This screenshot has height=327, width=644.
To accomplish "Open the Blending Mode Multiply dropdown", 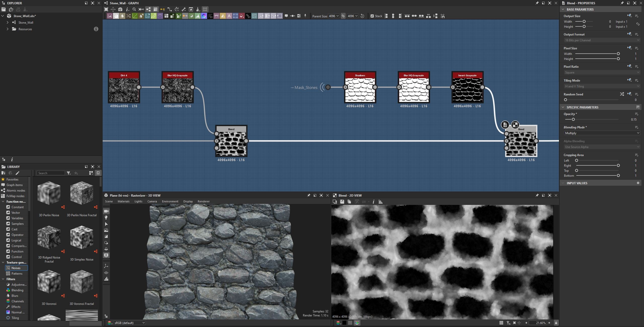I will click(601, 133).
